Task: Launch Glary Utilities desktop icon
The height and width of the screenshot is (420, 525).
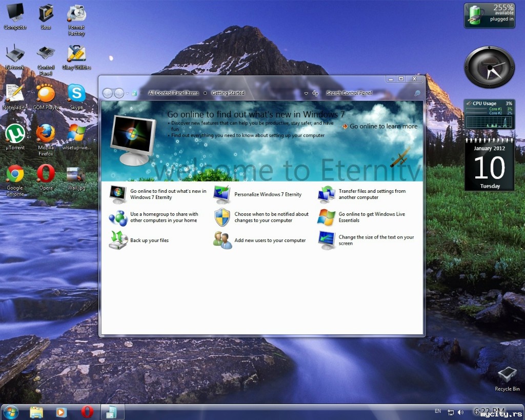Action: point(76,56)
